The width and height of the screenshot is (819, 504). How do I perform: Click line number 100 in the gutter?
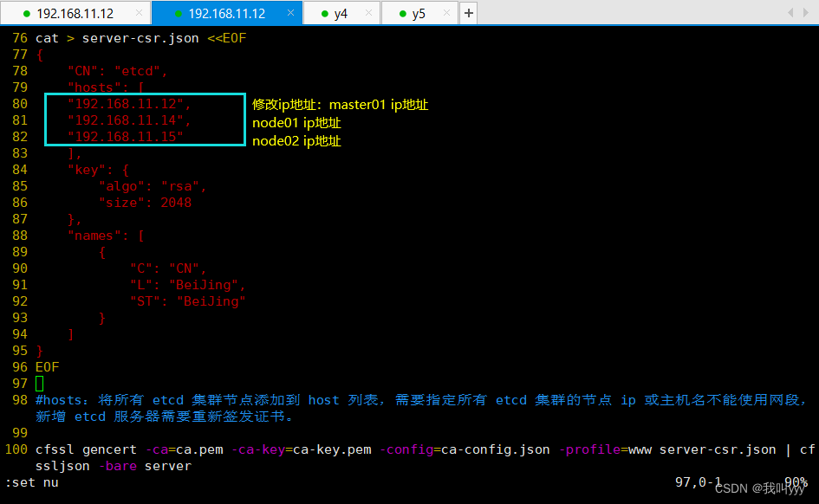pos(16,449)
